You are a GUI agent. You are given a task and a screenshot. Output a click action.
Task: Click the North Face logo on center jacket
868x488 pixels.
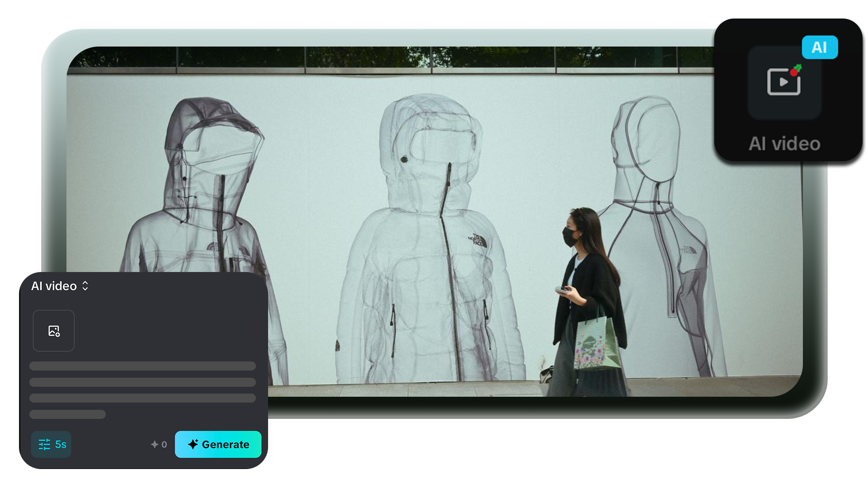478,240
